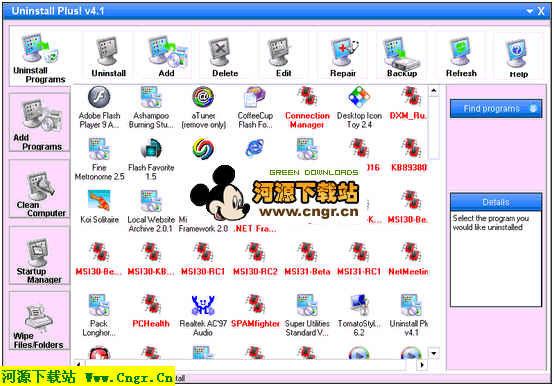Select the Delete toolbar icon
This screenshot has height=386, width=555.
225,57
